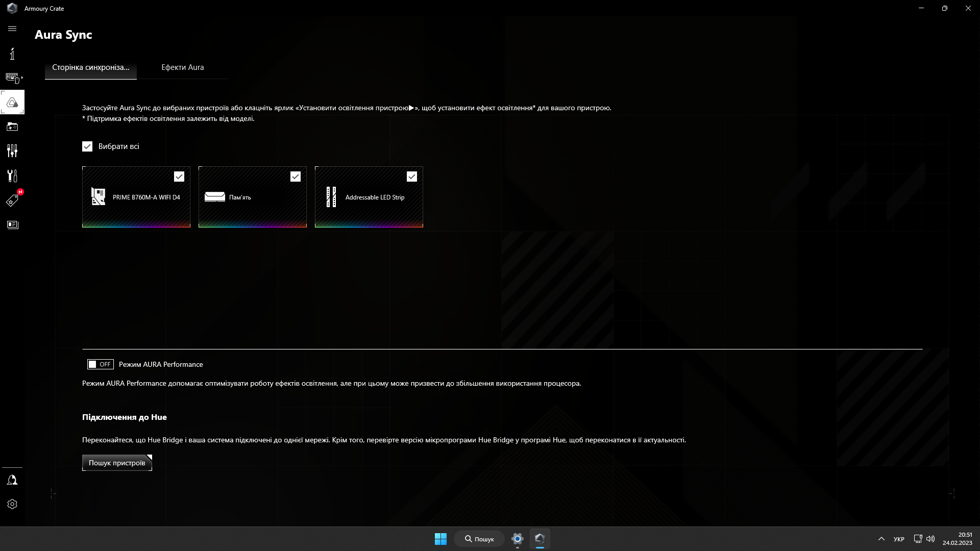The width and height of the screenshot is (980, 551).
Task: Open the Settings gear in the sidebar
Action: (x=12, y=504)
